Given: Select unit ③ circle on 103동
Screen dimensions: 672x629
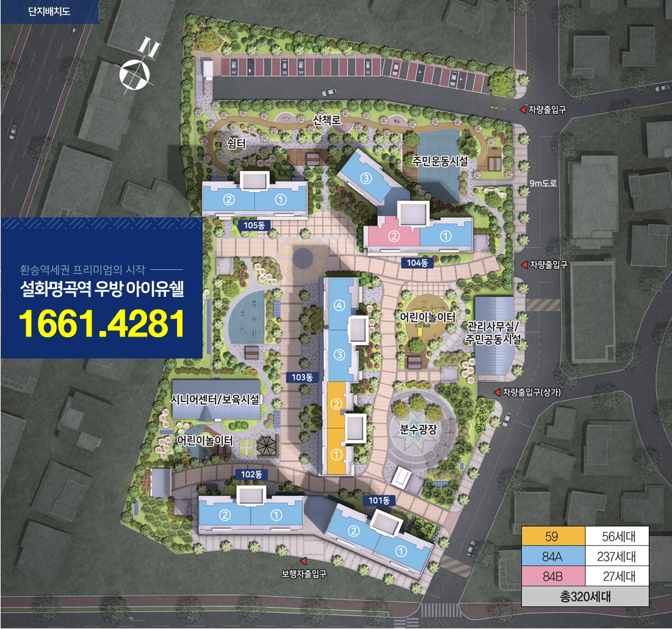Looking at the screenshot, I should [x=339, y=355].
